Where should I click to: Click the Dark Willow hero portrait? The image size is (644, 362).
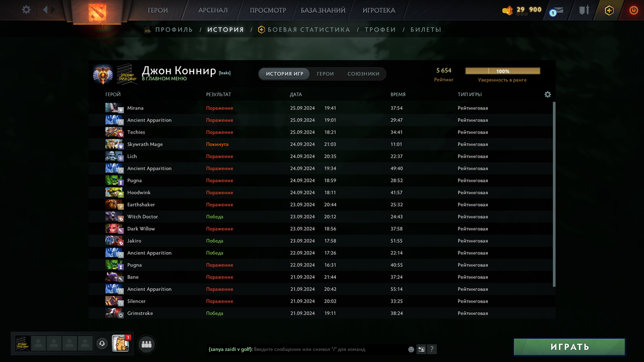coord(114,229)
